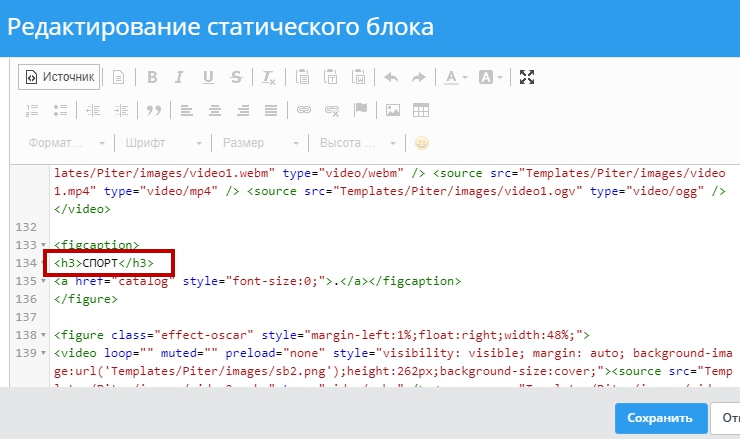Insert an image with the Image icon
The height and width of the screenshot is (439, 740).
[393, 110]
